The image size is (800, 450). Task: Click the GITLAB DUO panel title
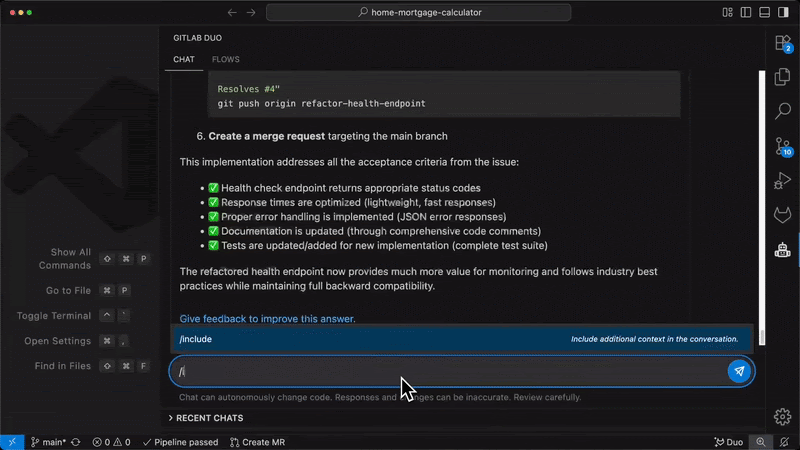197,38
